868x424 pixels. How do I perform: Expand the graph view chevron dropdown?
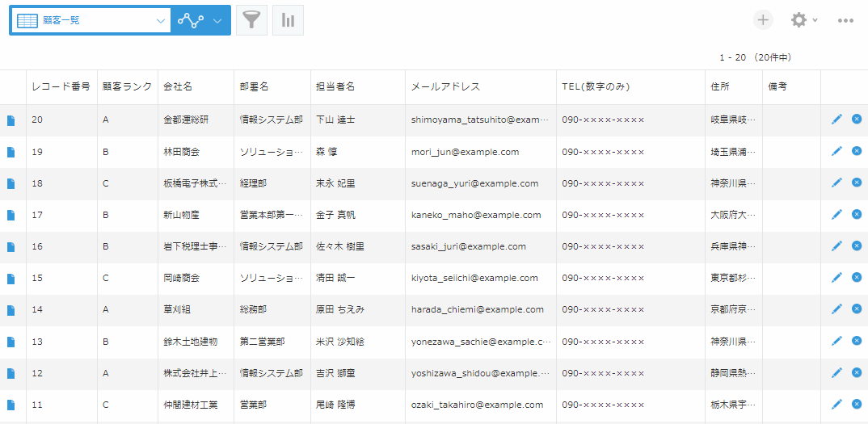pos(217,21)
